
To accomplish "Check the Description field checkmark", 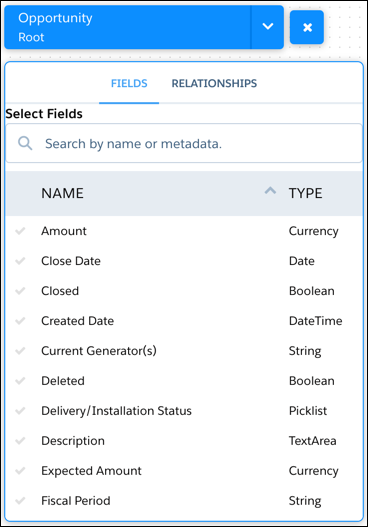I will [20, 441].
